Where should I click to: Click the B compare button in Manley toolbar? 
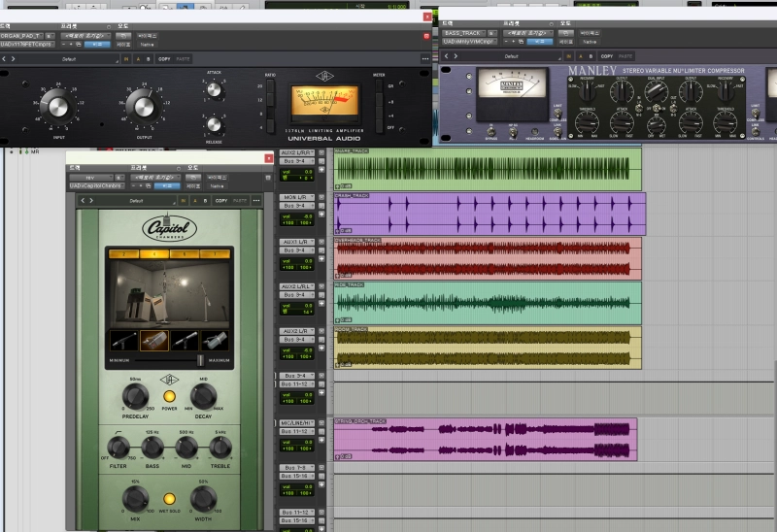pyautogui.click(x=591, y=56)
